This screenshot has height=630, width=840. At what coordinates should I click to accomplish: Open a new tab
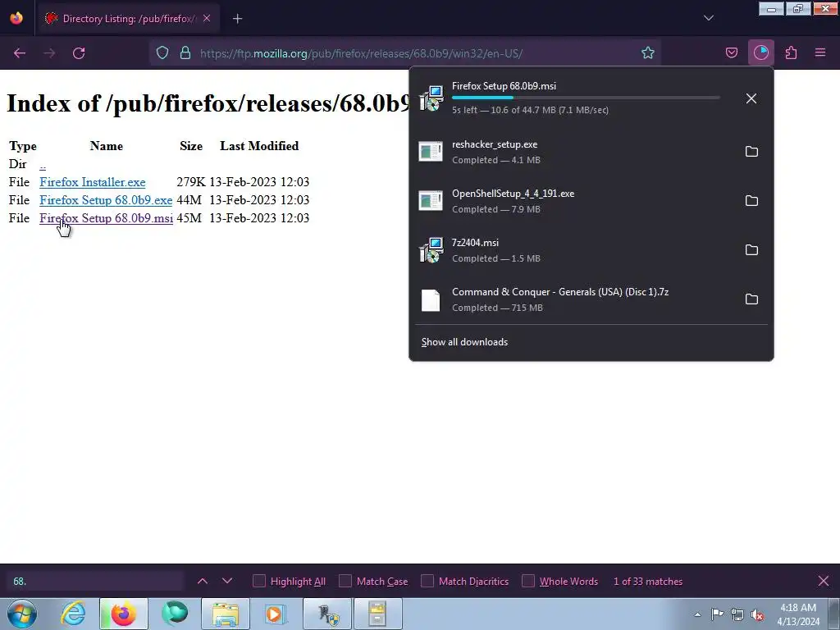pos(237,19)
